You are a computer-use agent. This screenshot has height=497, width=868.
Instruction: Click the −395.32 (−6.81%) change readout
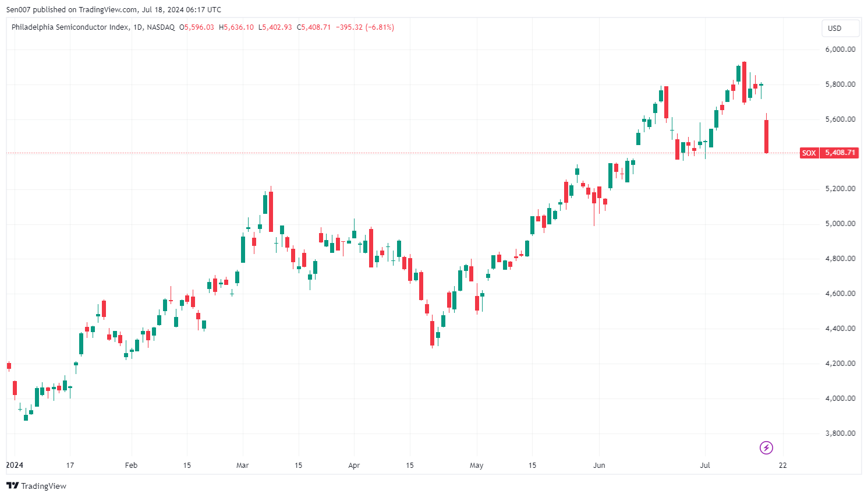[x=365, y=27]
